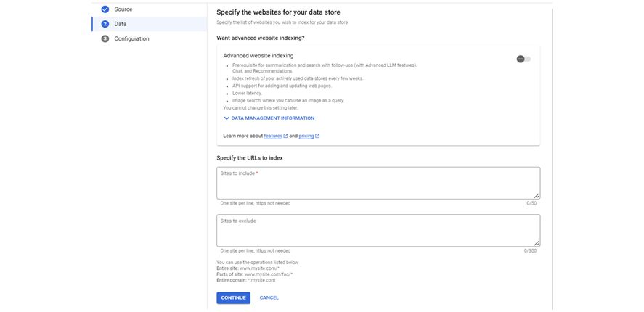Image resolution: width=644 pixels, height=312 pixels.
Task: Click the Configuration step number 3 icon
Action: 105,39
